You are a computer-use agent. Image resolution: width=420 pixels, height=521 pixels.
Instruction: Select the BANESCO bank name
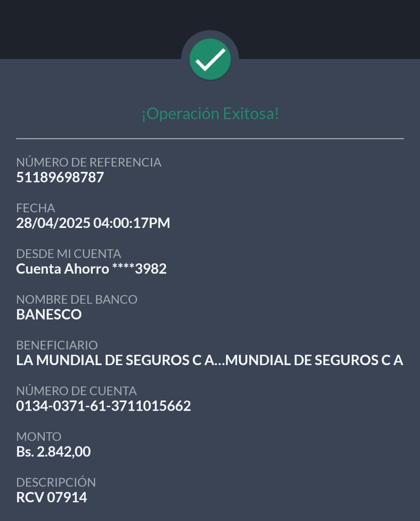[x=49, y=315]
